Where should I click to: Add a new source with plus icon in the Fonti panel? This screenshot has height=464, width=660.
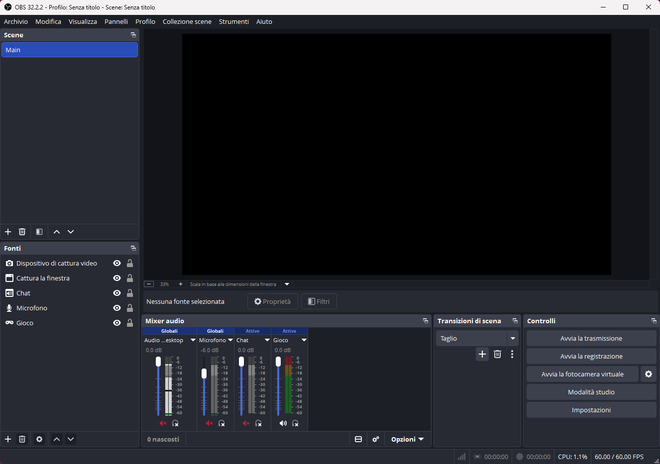(x=8, y=439)
